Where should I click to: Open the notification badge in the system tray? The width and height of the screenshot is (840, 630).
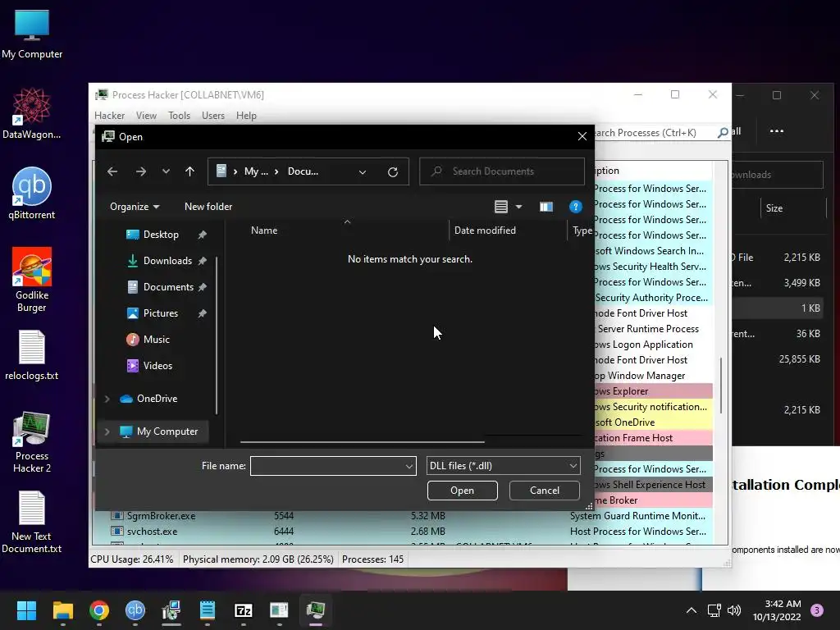point(817,610)
